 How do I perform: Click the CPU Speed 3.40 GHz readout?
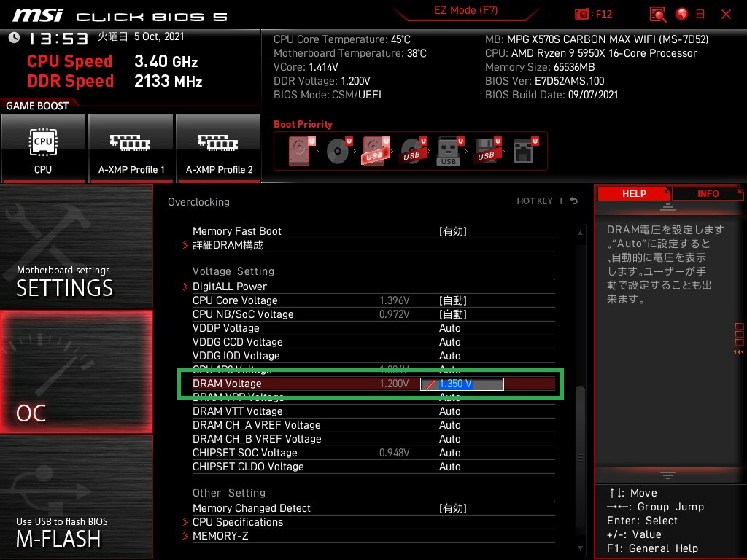tap(112, 61)
